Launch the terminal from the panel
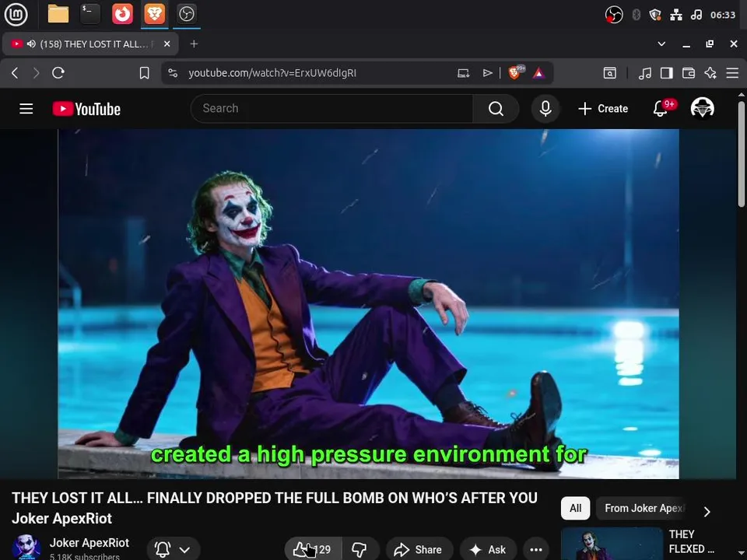This screenshot has width=747, height=560. pos(90,14)
